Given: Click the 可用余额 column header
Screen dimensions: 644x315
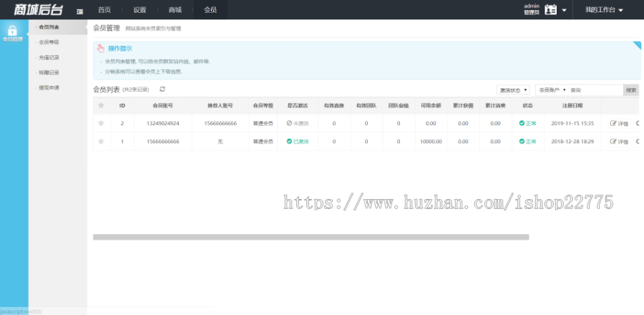Looking at the screenshot, I should (x=431, y=105).
